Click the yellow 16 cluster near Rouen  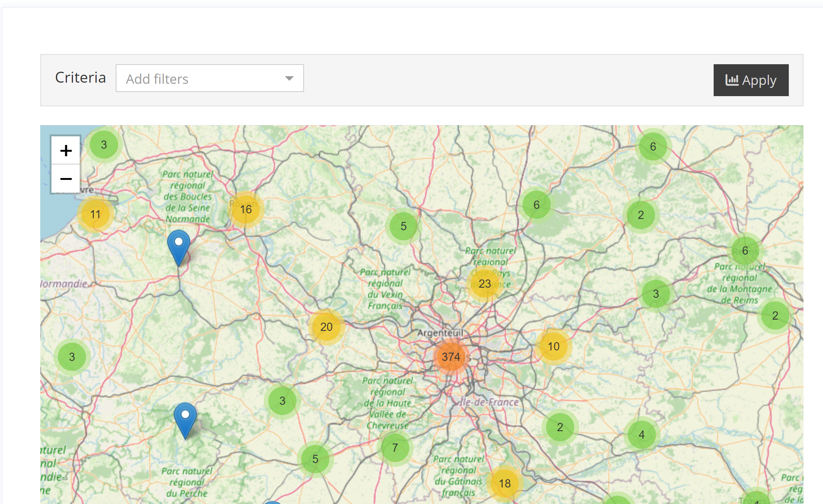click(x=246, y=210)
